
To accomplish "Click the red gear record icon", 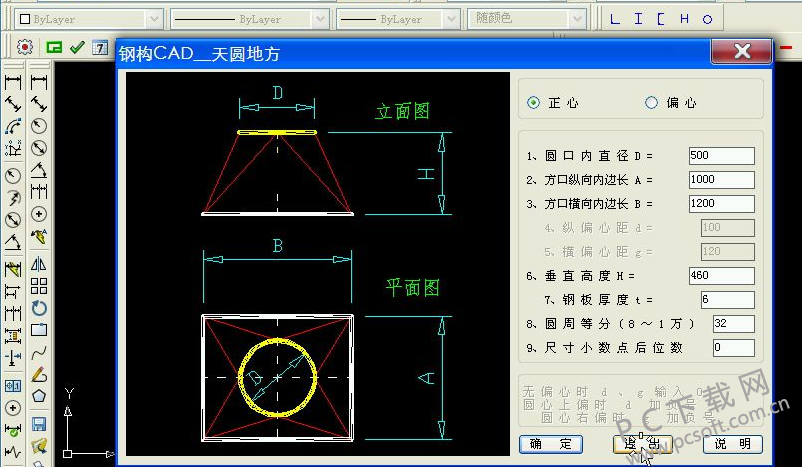I will click(25, 47).
